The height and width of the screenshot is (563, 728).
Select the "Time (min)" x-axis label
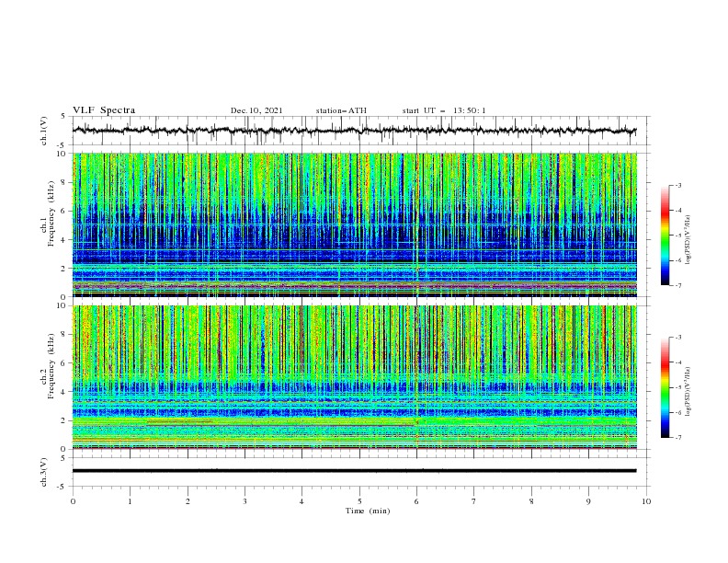(368, 511)
